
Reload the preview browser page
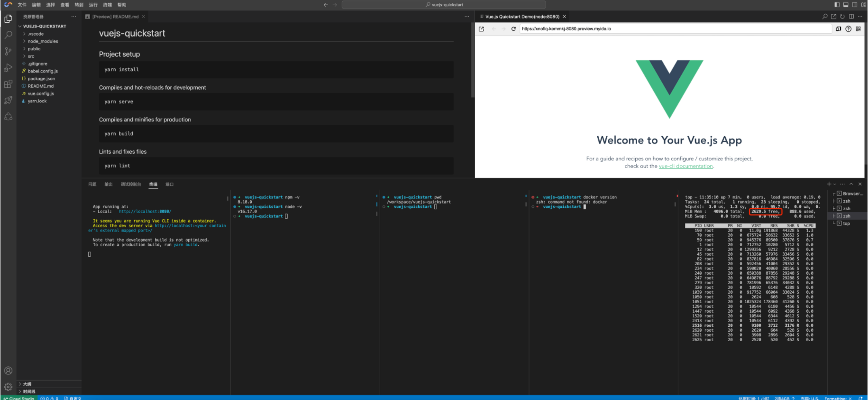pyautogui.click(x=513, y=29)
